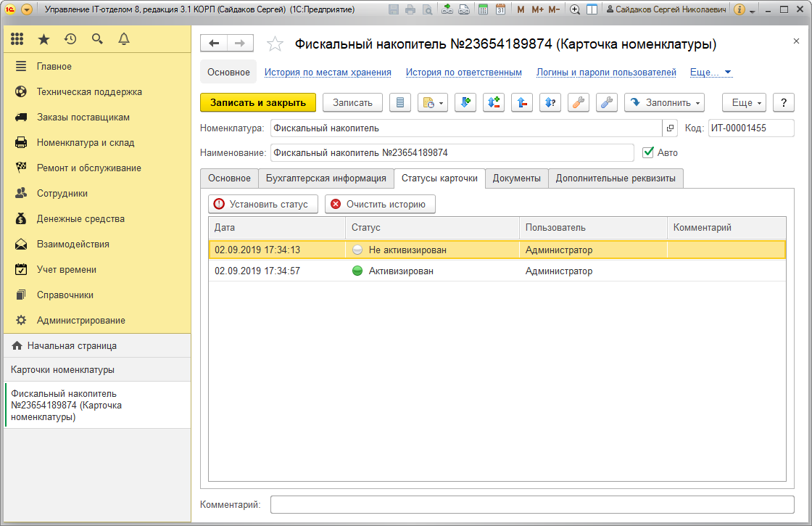Open the sections grid menu icon
Viewport: 812px width, 526px height.
[17, 39]
